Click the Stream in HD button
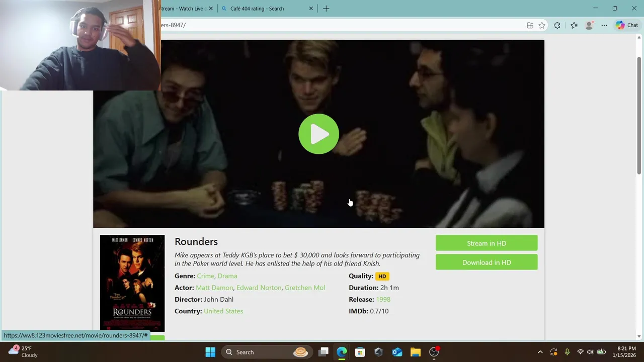Viewport: 644px width, 362px height. [x=487, y=243]
